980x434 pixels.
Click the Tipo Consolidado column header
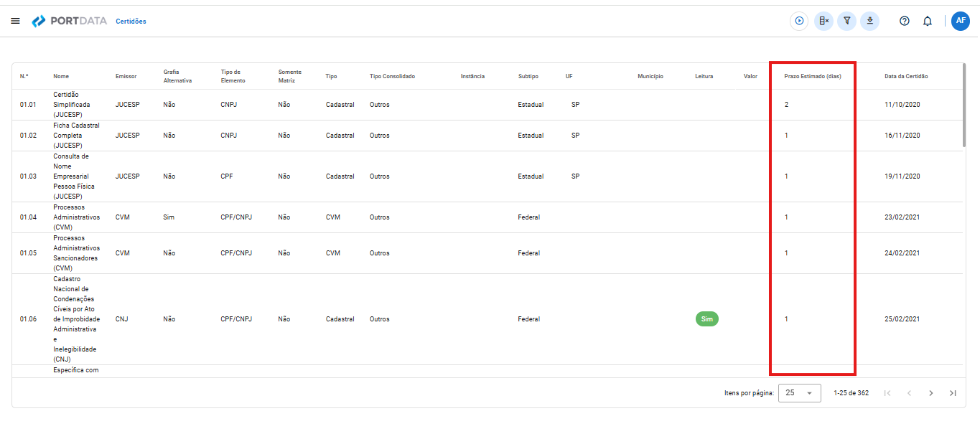(392, 76)
